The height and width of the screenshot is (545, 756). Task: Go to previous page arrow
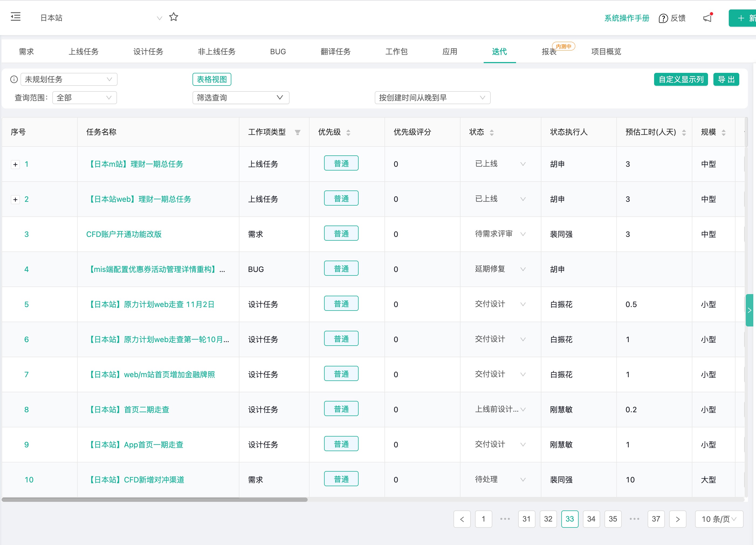point(462,519)
